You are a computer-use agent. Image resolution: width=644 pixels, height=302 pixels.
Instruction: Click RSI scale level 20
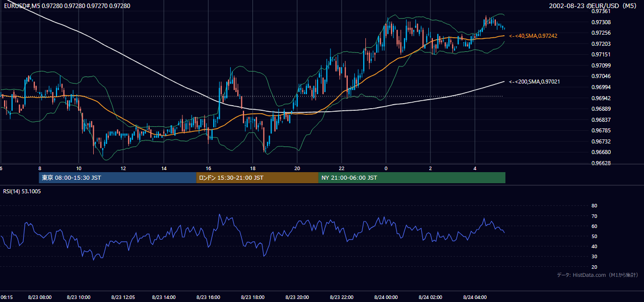pyautogui.click(x=594, y=267)
